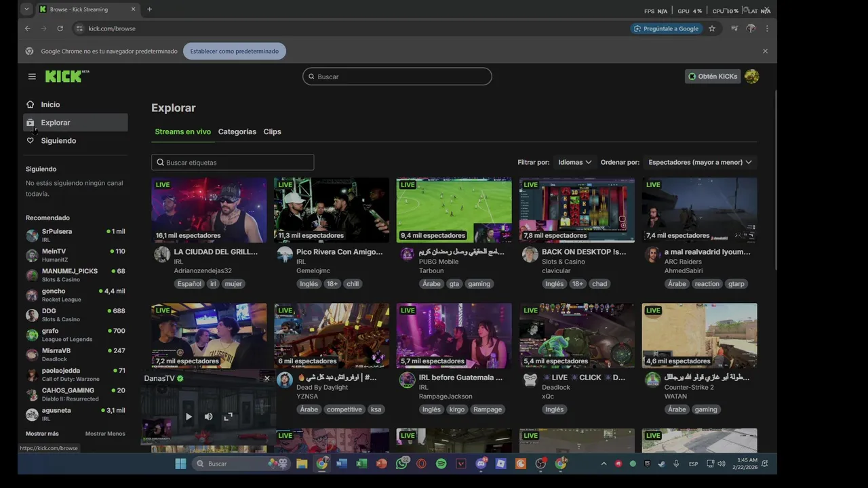Image resolution: width=868 pixels, height=488 pixels.
Task: Open a new browser tab
Action: (149, 9)
